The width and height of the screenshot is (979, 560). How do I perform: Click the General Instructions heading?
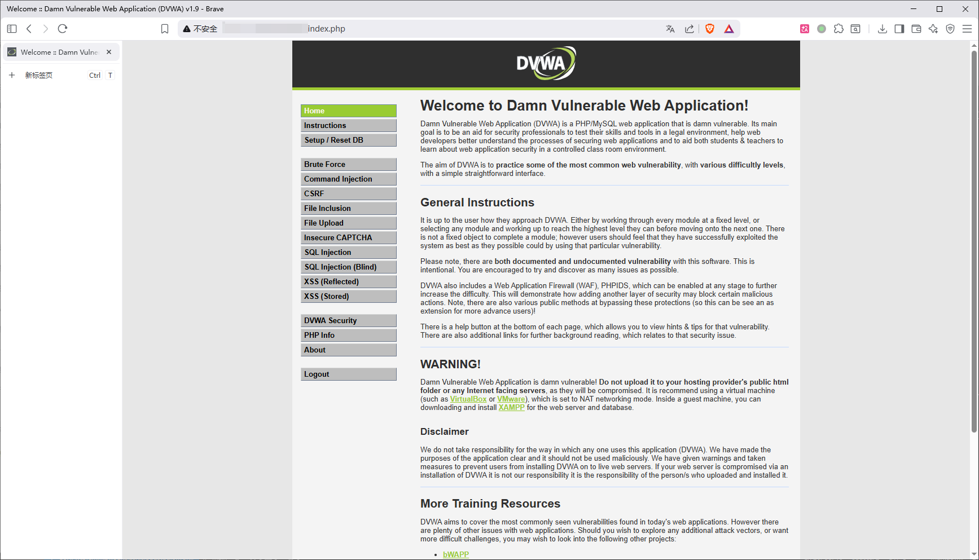coord(477,202)
